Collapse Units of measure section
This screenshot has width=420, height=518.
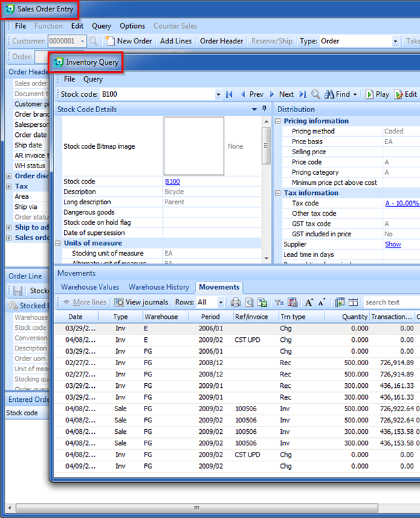(58, 244)
